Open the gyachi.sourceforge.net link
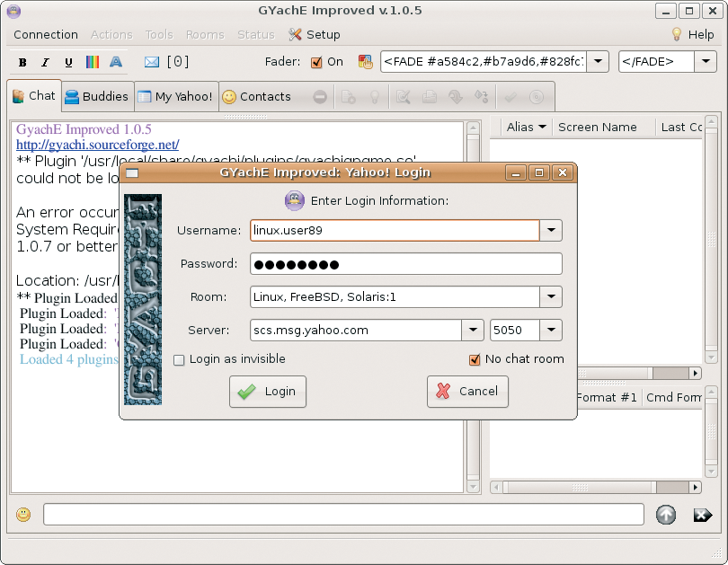Screen dimensions: 728x565 point(97,145)
